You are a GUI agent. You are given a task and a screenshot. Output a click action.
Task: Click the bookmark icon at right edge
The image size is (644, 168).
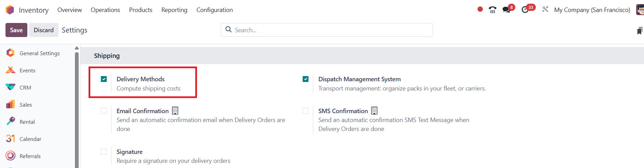click(x=640, y=31)
